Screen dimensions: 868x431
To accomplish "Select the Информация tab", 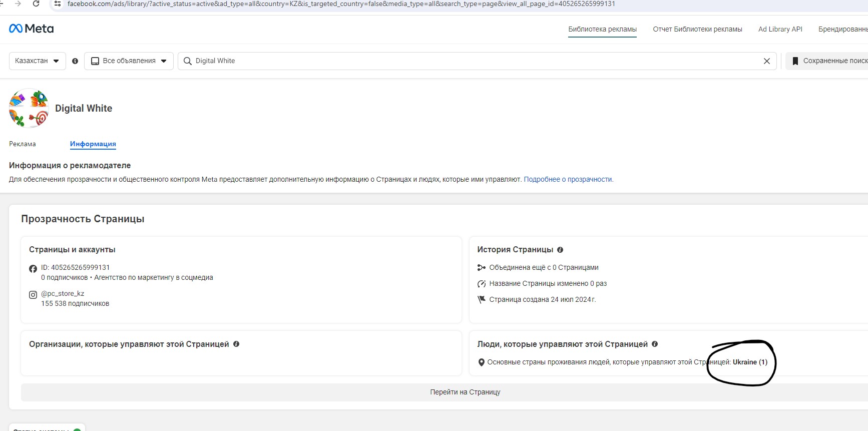I will tap(93, 144).
